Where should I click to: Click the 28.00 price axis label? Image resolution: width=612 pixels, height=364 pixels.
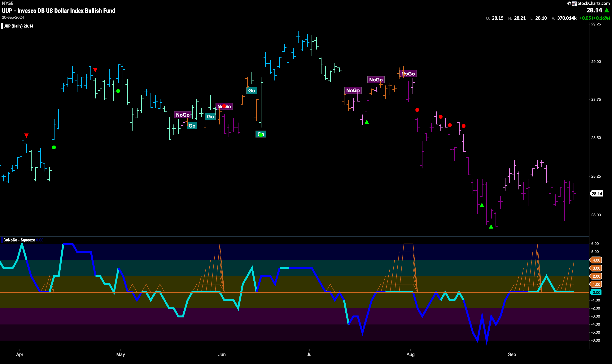point(596,215)
